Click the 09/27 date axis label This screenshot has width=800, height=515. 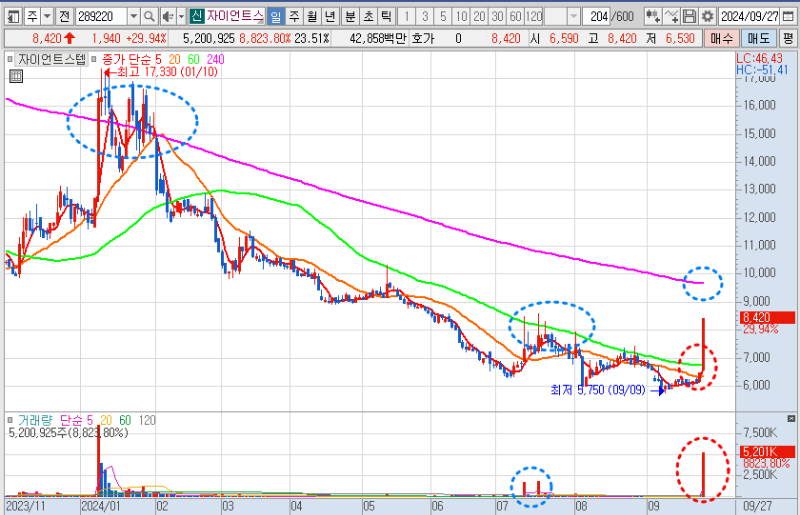pyautogui.click(x=758, y=506)
